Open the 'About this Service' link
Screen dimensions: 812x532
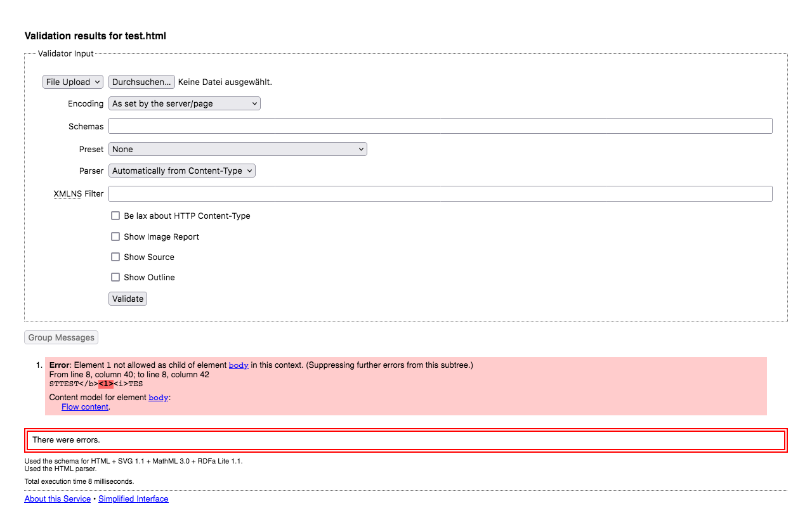pos(57,498)
